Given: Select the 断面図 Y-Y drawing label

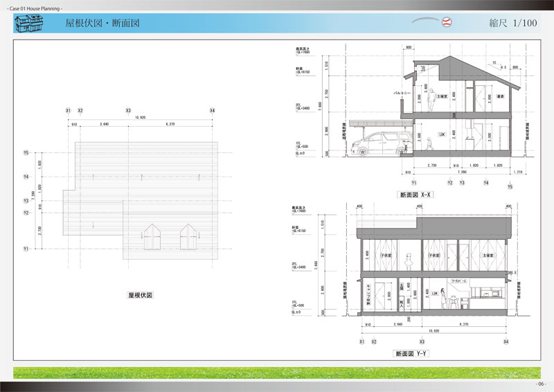Looking at the screenshot, I should [411, 354].
